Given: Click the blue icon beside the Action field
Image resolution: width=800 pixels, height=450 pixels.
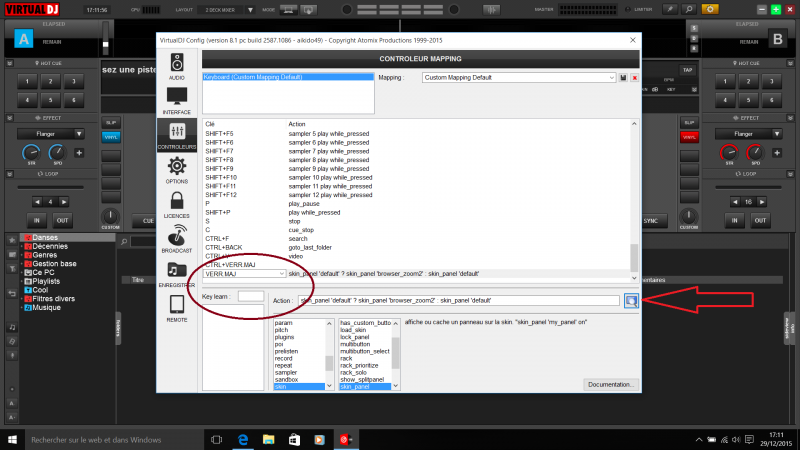Looking at the screenshot, I should pyautogui.click(x=631, y=299).
